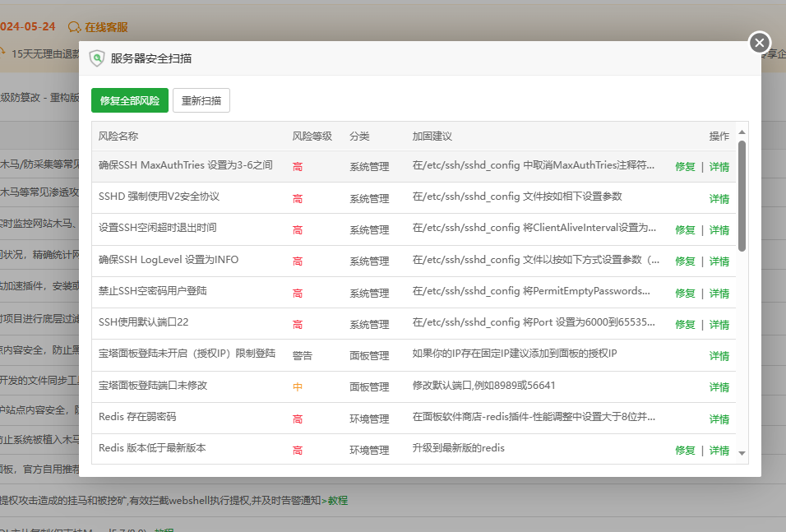This screenshot has height=532, width=786.
Task: Select risk name 禁止SSH空密码用户登陆
Action: tap(152, 291)
